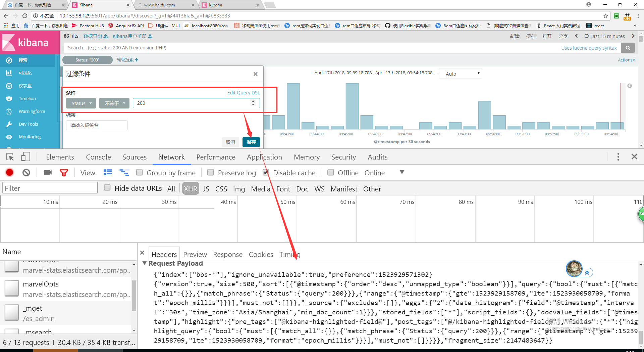Open Dev Tools wrench item
The image size is (644, 352).
pyautogui.click(x=28, y=124)
